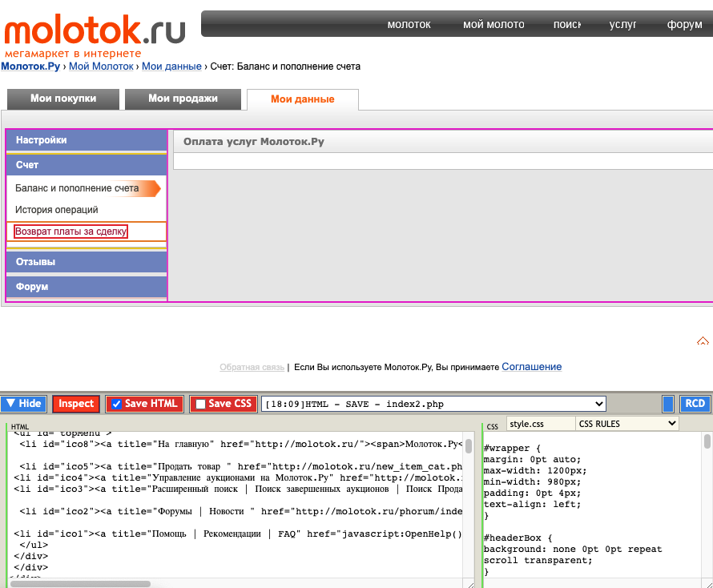This screenshot has height=588, width=713.
Task: Open the «мой молото» top navigation item
Action: tap(493, 25)
